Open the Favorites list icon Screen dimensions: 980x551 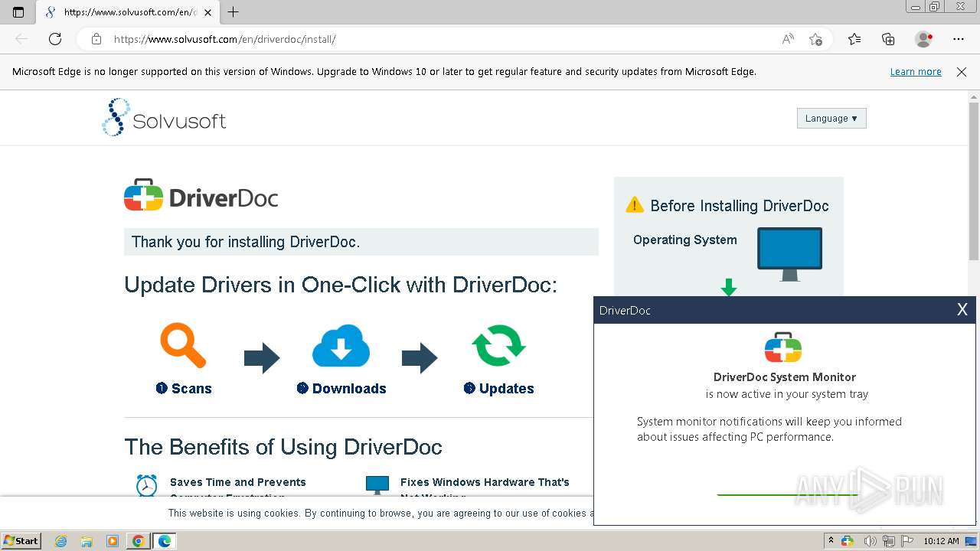[x=854, y=39]
